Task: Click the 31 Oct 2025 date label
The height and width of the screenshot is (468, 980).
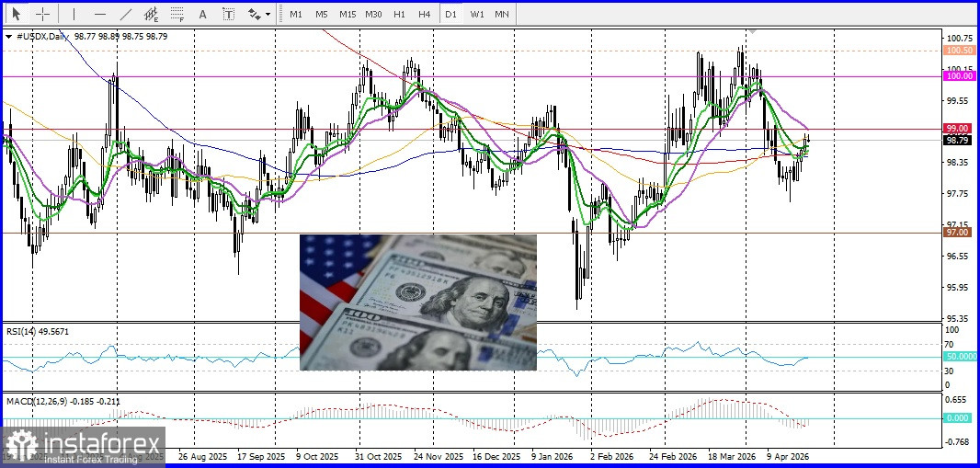Action: pyautogui.click(x=380, y=456)
